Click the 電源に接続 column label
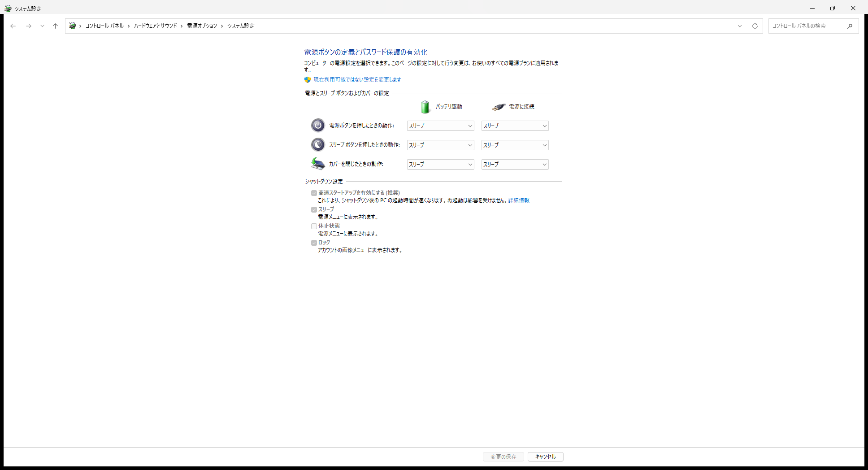 click(x=522, y=107)
